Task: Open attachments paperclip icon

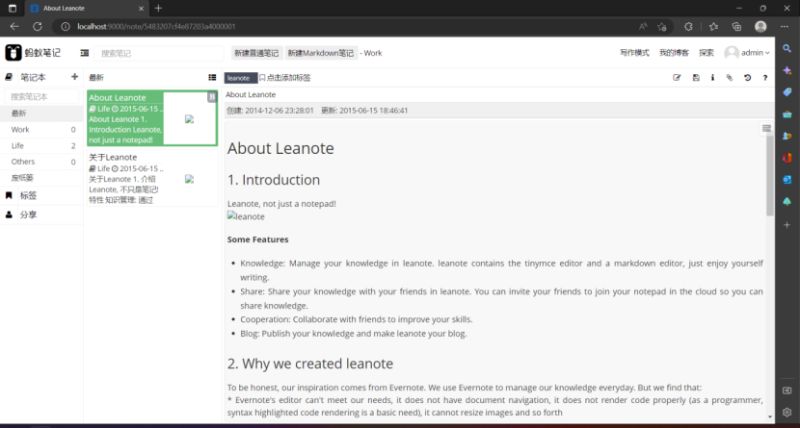Action: click(730, 78)
